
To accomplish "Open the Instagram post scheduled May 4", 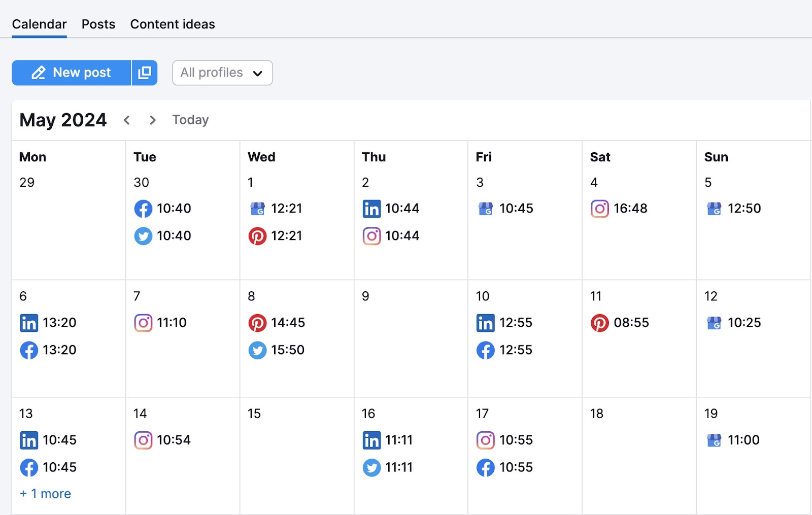I will 619,209.
